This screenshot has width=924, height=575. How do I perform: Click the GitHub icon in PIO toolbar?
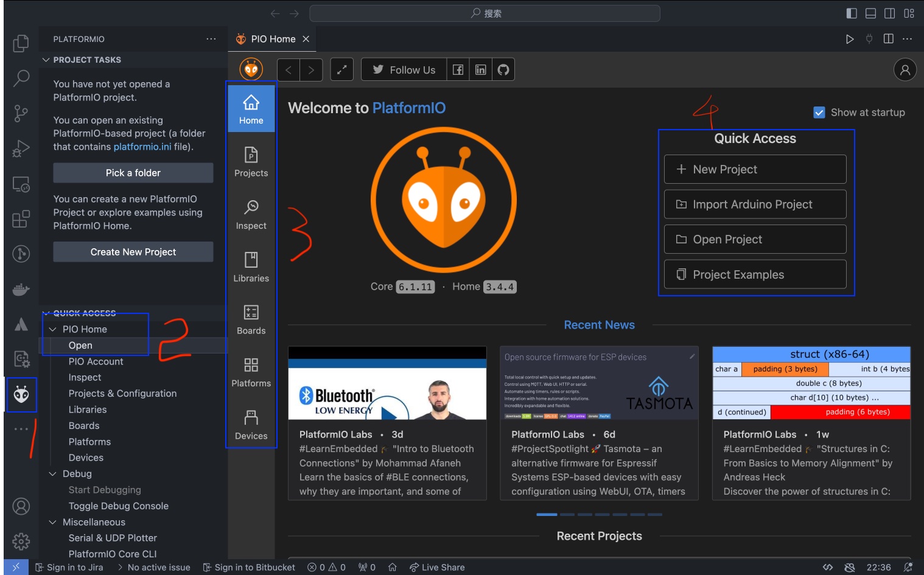tap(503, 69)
